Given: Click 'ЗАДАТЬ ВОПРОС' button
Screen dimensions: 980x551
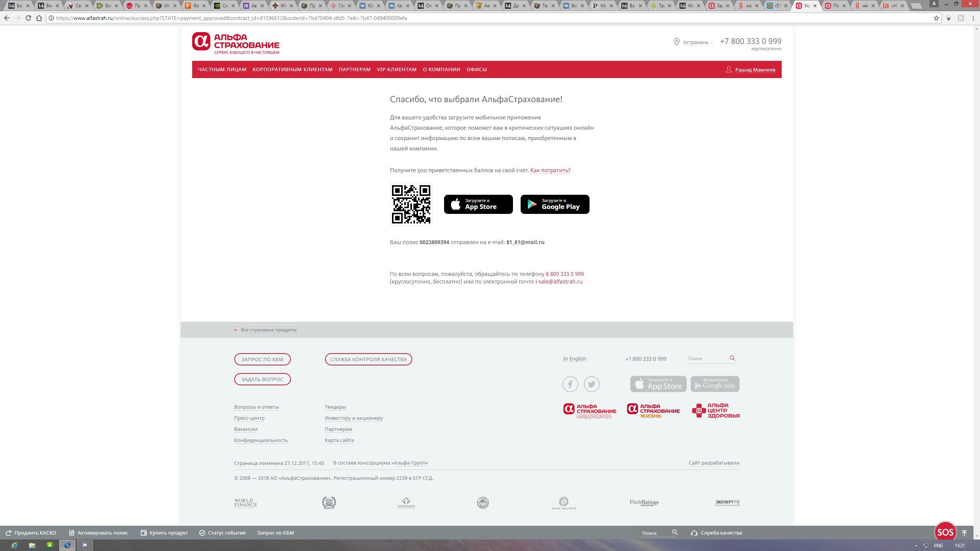Looking at the screenshot, I should (263, 379).
